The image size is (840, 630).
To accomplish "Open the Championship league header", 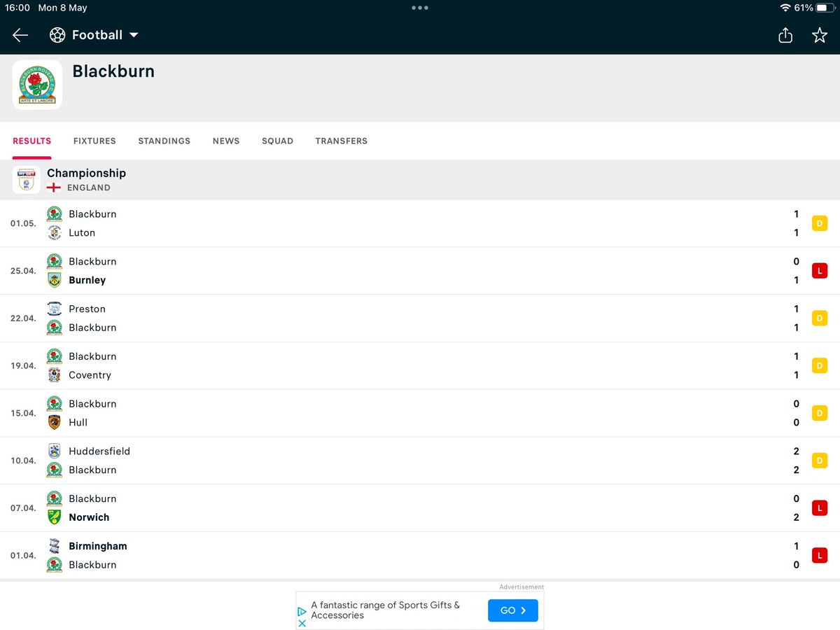I will point(420,180).
